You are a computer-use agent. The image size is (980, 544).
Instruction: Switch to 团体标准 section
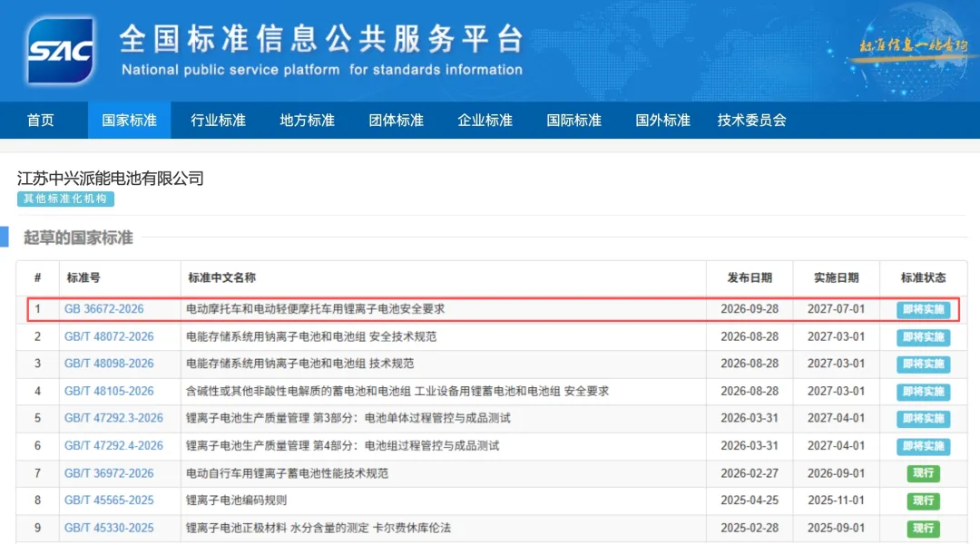pos(396,120)
